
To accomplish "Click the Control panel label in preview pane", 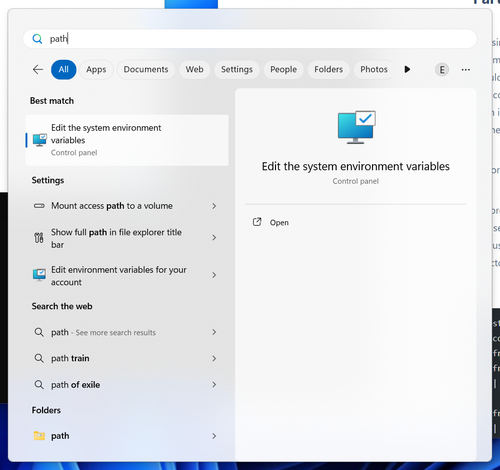I will (356, 181).
